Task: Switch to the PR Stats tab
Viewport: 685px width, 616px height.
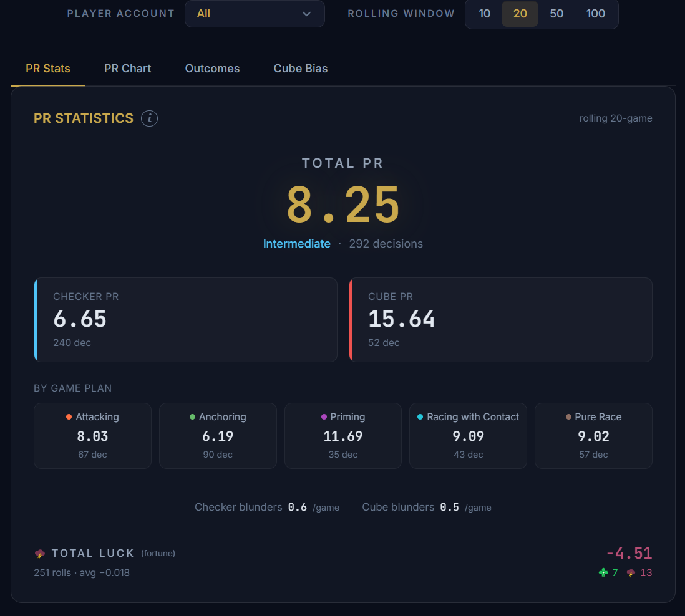Action: [x=48, y=69]
